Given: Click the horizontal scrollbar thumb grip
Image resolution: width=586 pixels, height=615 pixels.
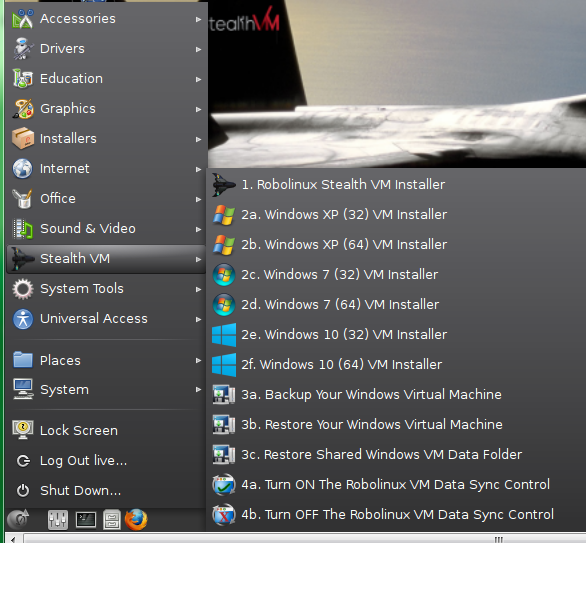Looking at the screenshot, I should 499,539.
